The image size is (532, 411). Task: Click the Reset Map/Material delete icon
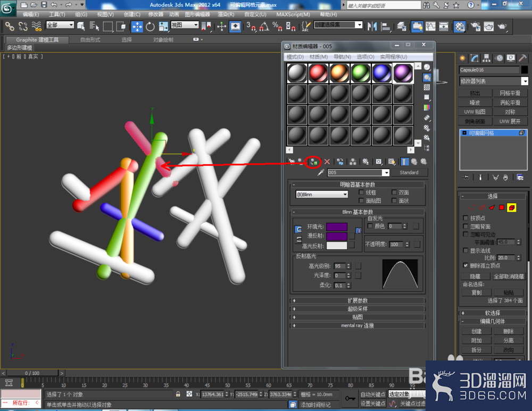click(327, 162)
